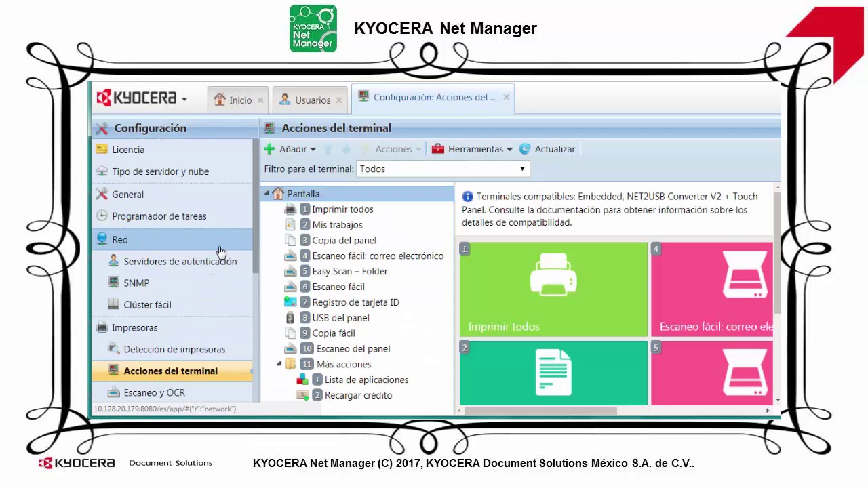Close the Configuración tab
The image size is (868, 488).
pos(506,98)
